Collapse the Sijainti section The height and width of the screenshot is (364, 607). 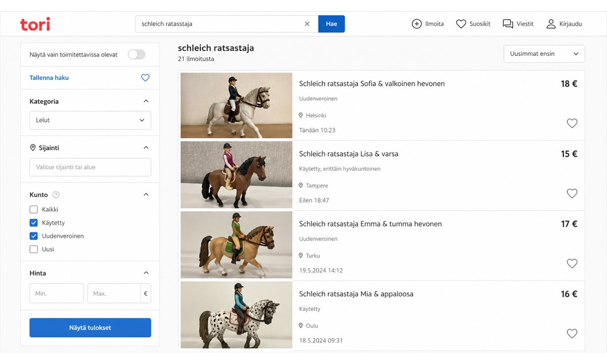pyautogui.click(x=146, y=148)
